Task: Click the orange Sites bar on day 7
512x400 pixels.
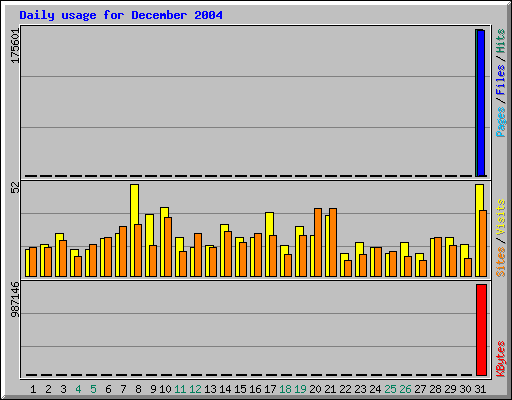Action: click(x=123, y=251)
